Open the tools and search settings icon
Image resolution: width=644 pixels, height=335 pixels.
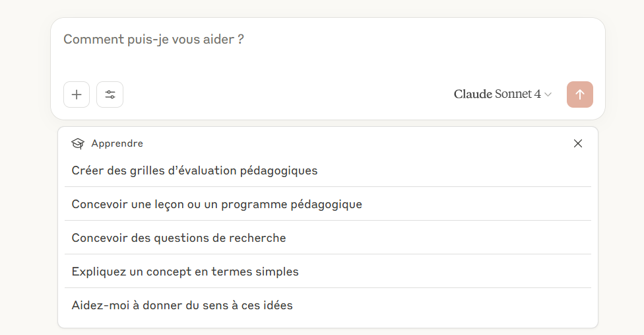110,94
